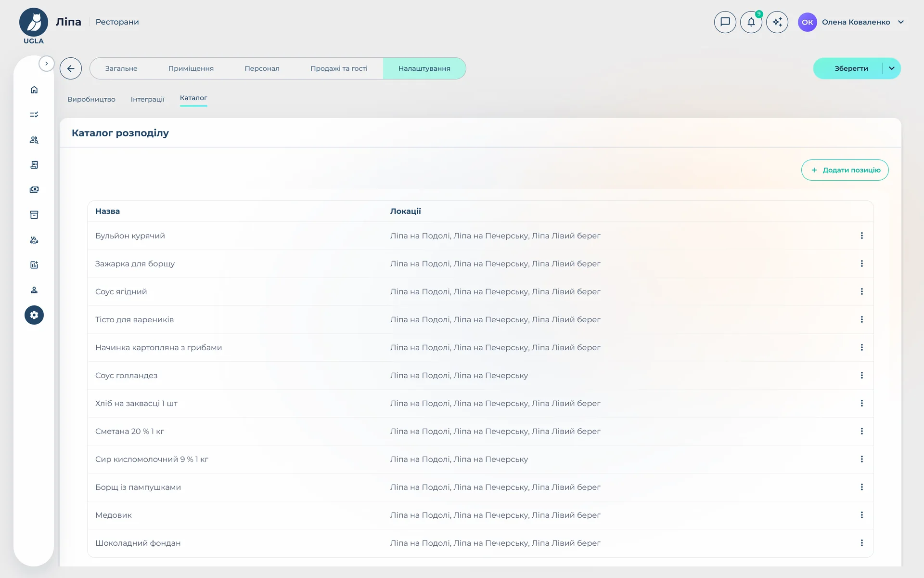Select the Налаштування tab
Viewport: 924px width, 578px height.
tap(424, 68)
